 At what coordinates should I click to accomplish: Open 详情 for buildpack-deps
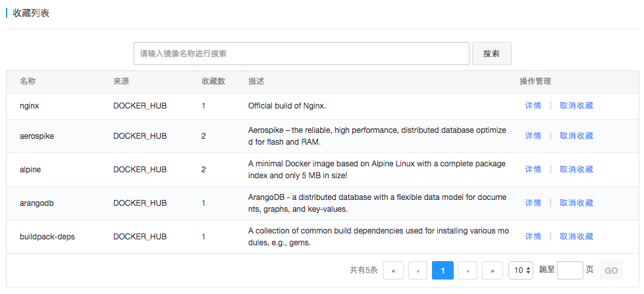tap(533, 236)
